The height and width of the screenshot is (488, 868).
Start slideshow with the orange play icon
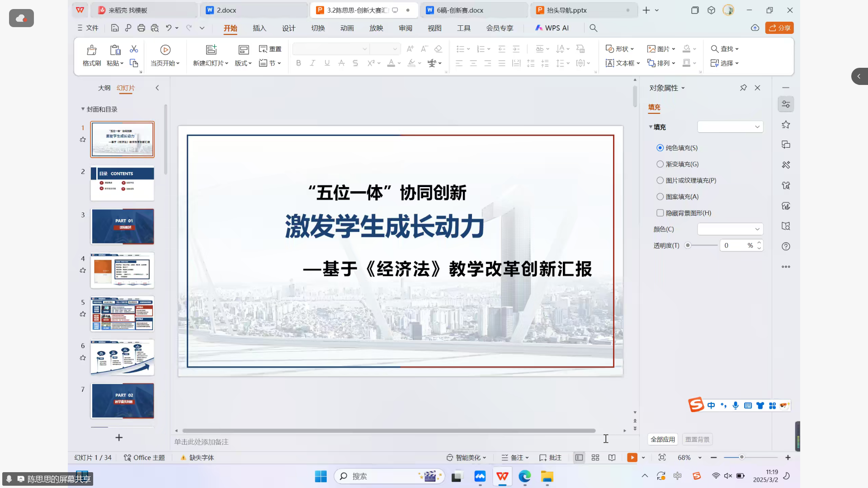(632, 457)
